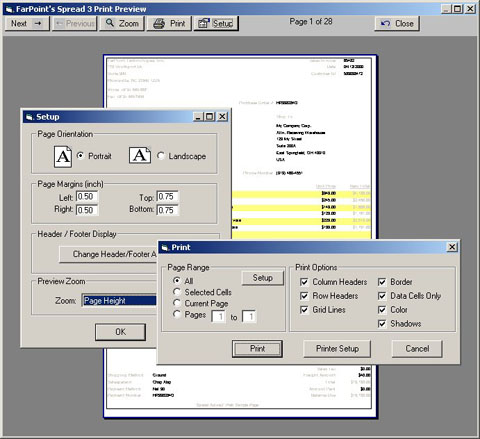Viewport: 480px width, 439px height.
Task: Click Setup button in Page Range group
Action: (x=262, y=278)
